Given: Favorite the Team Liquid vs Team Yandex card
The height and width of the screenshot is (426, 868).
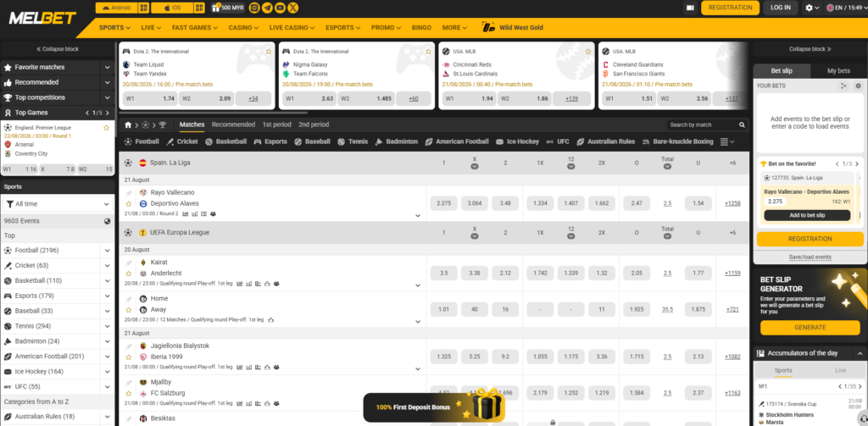Looking at the screenshot, I should 269,52.
